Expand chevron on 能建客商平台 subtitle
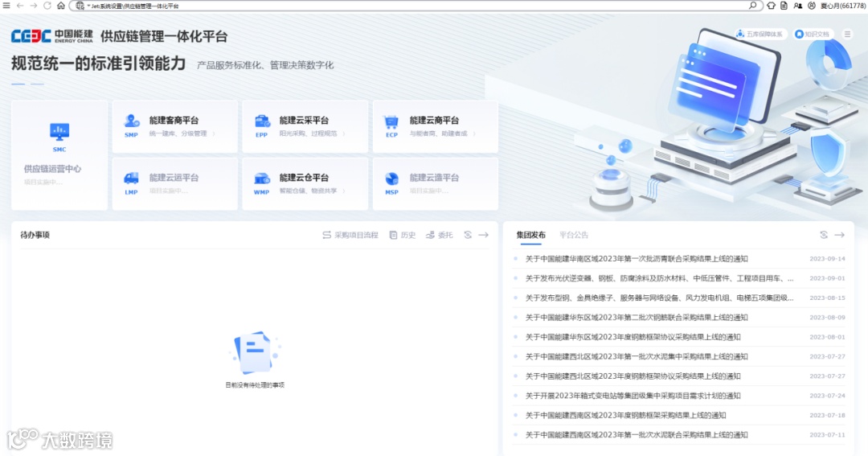Viewport: 868px width, 456px height. [x=215, y=134]
